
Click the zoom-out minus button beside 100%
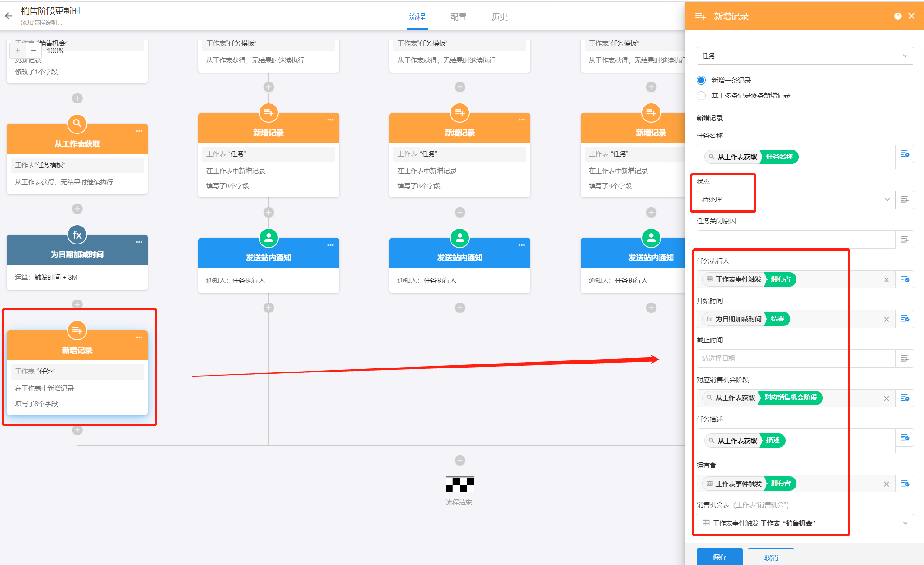pos(34,51)
